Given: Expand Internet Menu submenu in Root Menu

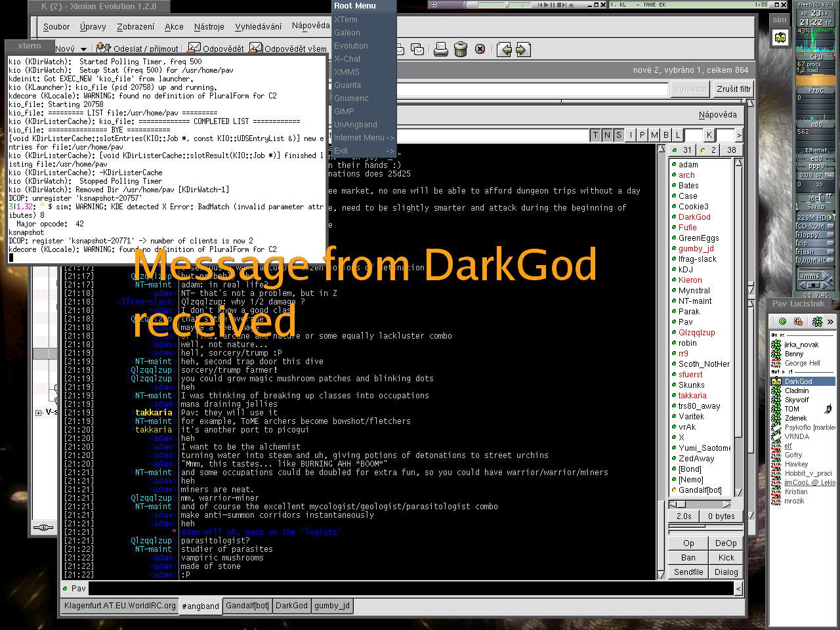Looking at the screenshot, I should coord(364,138).
